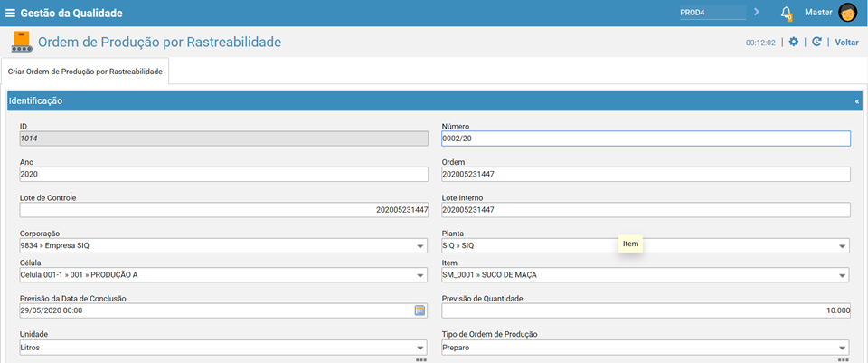Click the Identificação panel header
This screenshot has width=868, height=363.
[x=435, y=100]
